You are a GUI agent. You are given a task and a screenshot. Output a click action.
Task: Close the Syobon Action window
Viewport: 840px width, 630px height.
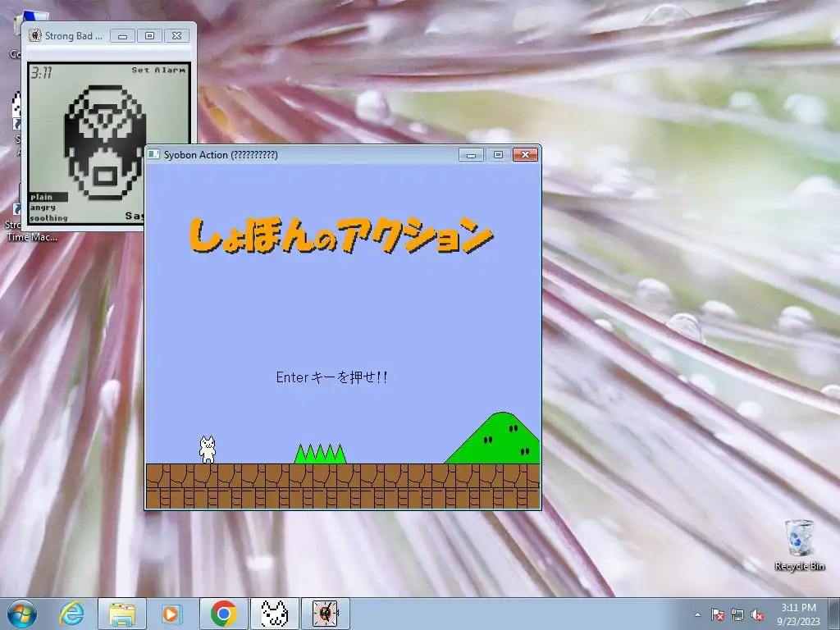525,155
